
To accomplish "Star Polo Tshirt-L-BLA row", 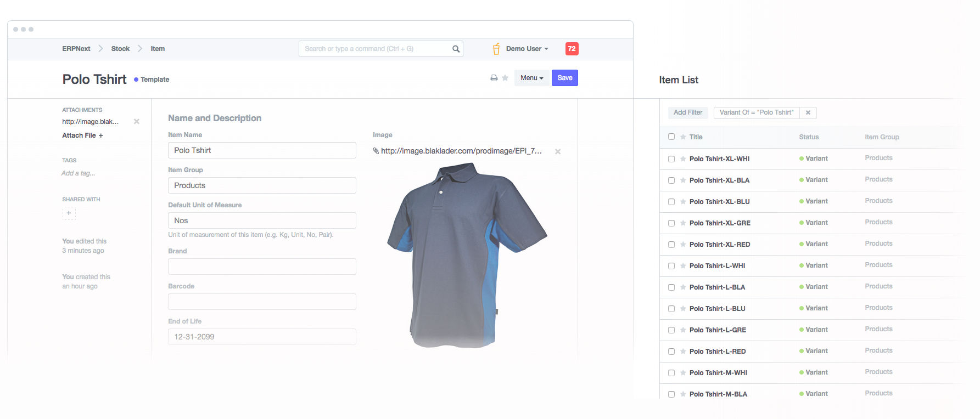I will (x=683, y=287).
